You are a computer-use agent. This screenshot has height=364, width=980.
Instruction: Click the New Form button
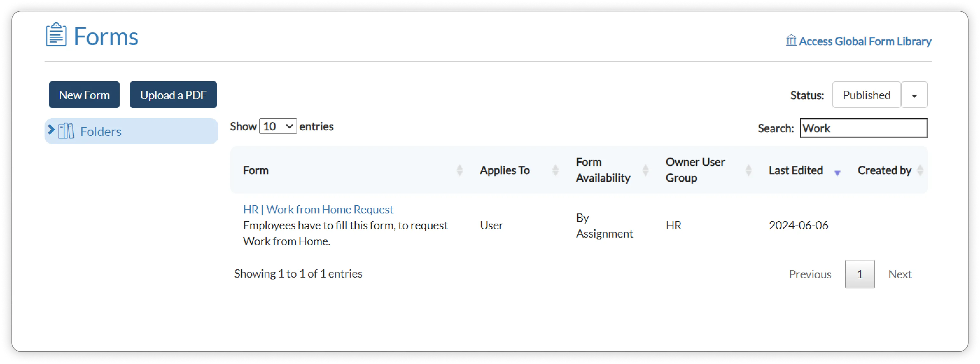(x=84, y=95)
